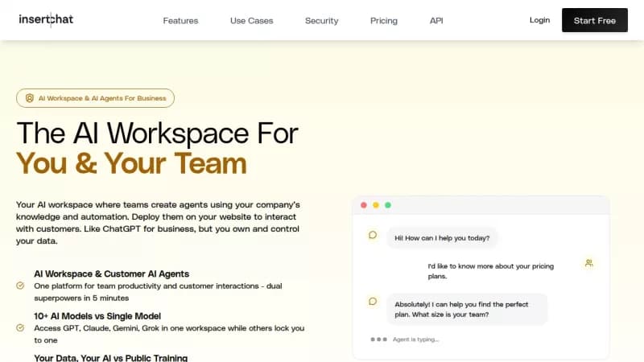Click the 'Your AI workspace where teams create' paragraph
The image size is (644, 362).
pos(158,223)
